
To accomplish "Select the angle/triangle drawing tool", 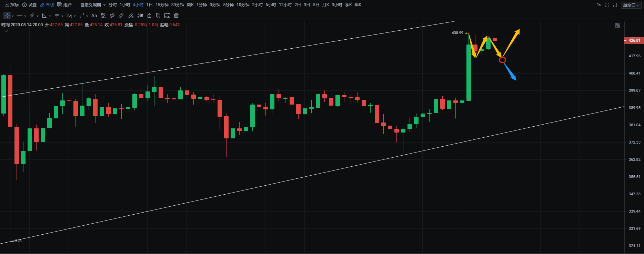I will click(x=44, y=16).
